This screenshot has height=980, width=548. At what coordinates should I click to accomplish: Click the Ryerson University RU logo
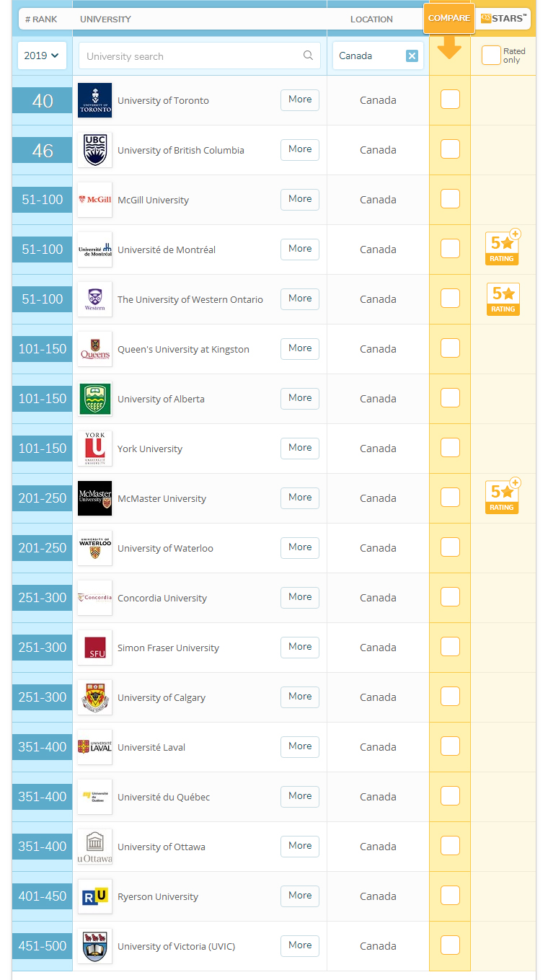[94, 896]
